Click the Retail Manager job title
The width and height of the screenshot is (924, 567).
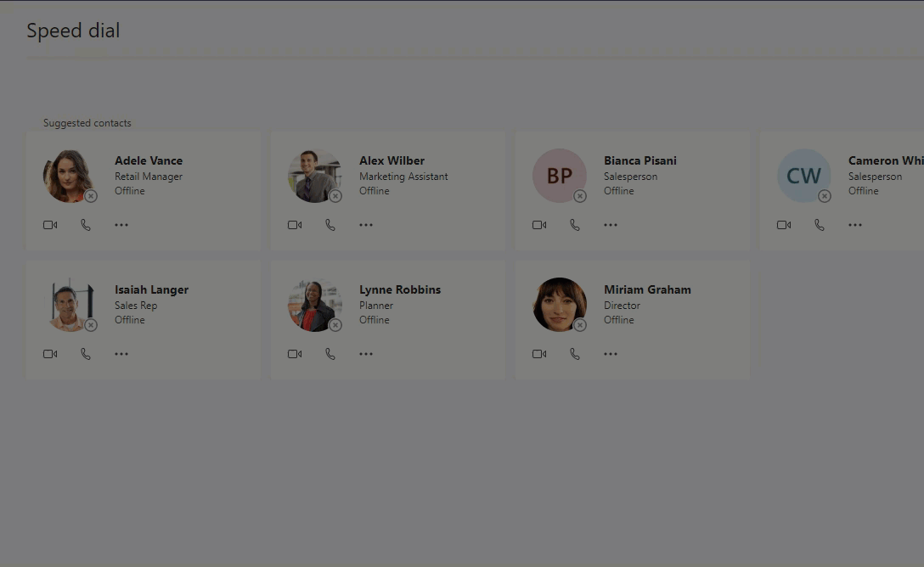[x=149, y=176]
